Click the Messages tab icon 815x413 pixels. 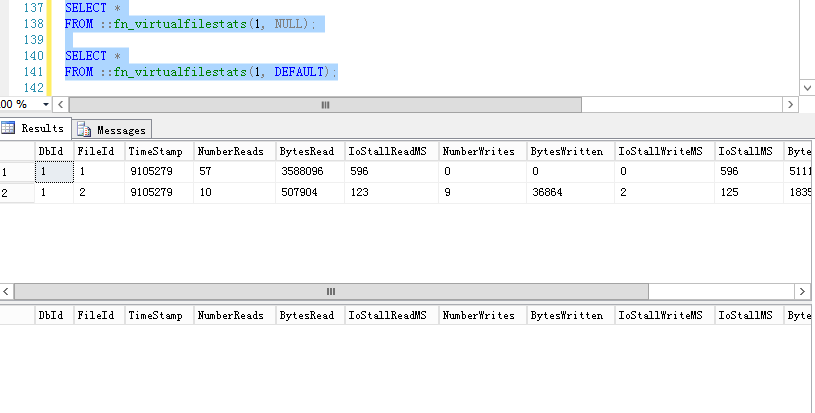coord(84,129)
